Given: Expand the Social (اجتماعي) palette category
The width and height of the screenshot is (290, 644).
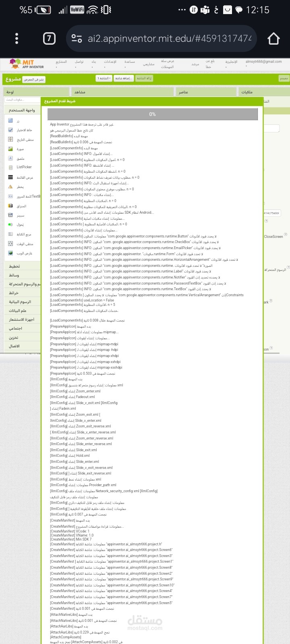Looking at the screenshot, I should tap(22, 328).
